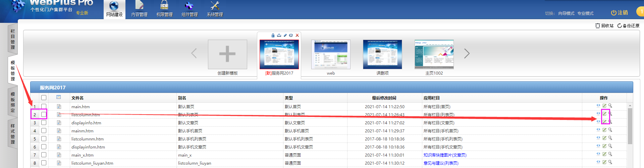Image resolution: width=644 pixels, height=168 pixels.
Task: Click the 备份还原 backup restore icon
Action: click(x=620, y=26)
